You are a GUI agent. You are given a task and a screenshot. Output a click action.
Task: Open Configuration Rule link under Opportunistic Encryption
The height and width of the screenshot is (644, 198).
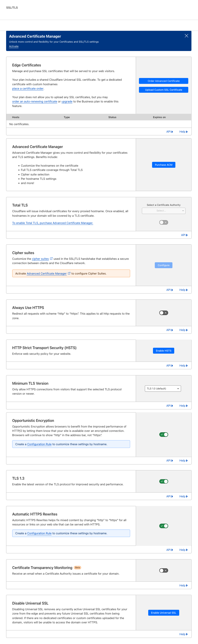pyautogui.click(x=39, y=444)
